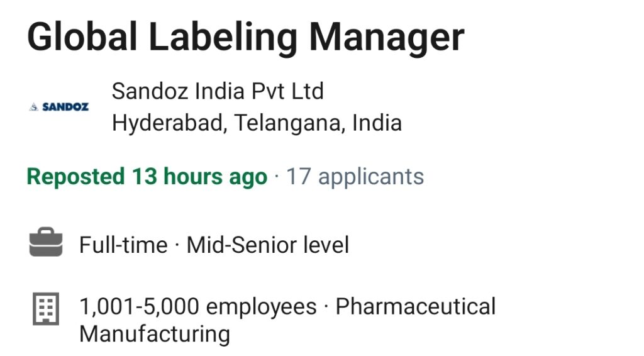
Task: Click the Hyderabad city name in the location
Action: coord(167,123)
